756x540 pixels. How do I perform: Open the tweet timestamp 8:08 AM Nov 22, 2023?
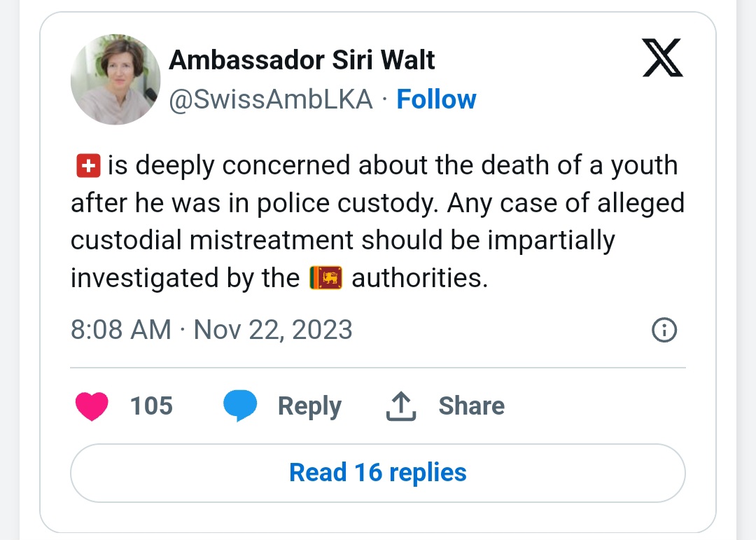[211, 330]
